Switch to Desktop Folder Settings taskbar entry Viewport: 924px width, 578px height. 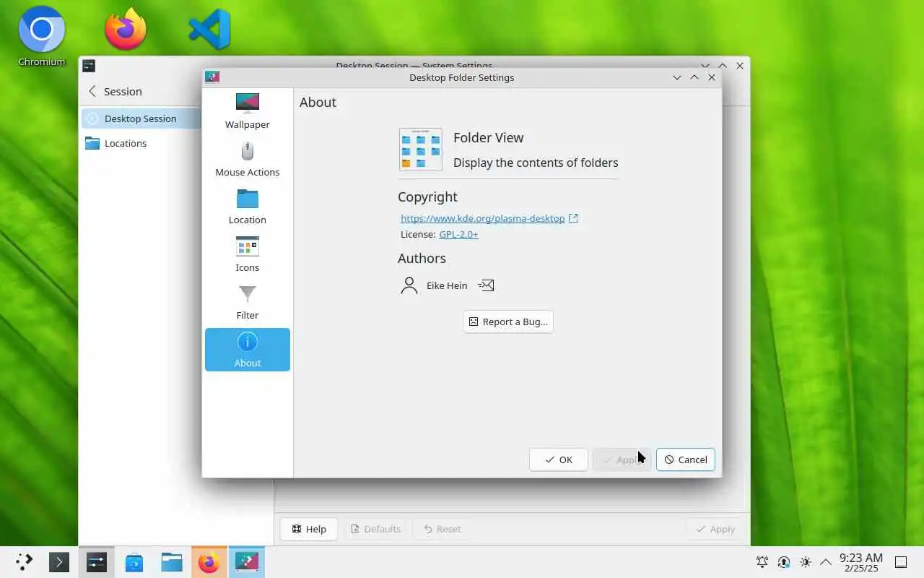click(247, 562)
